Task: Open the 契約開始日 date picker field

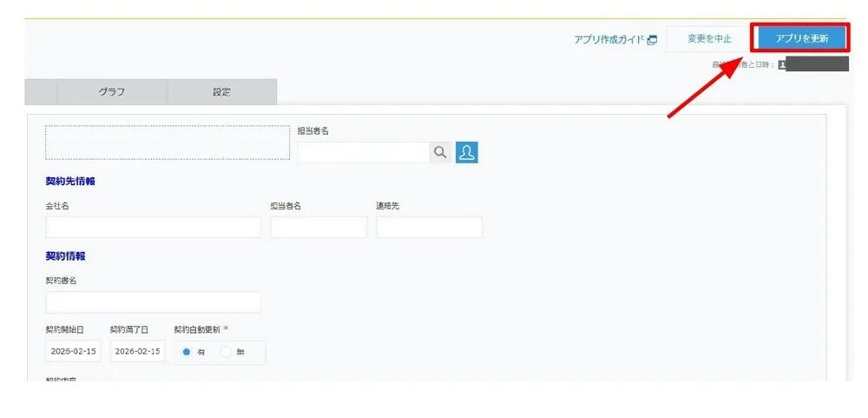Action: click(73, 352)
